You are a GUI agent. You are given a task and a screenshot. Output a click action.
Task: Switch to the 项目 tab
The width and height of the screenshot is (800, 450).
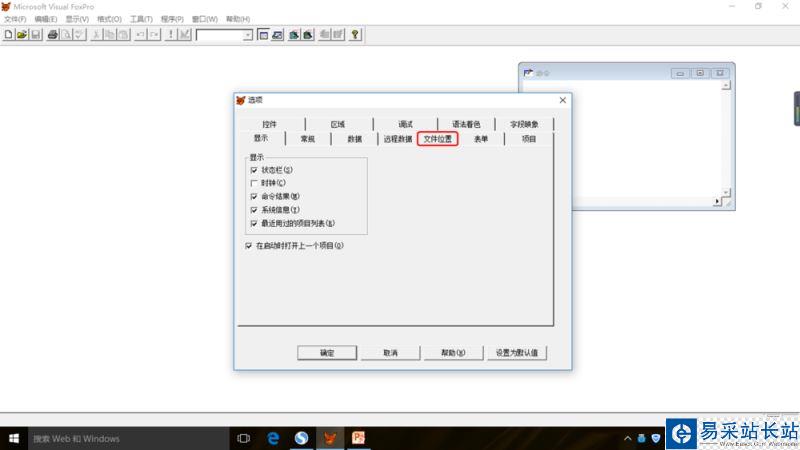529,139
